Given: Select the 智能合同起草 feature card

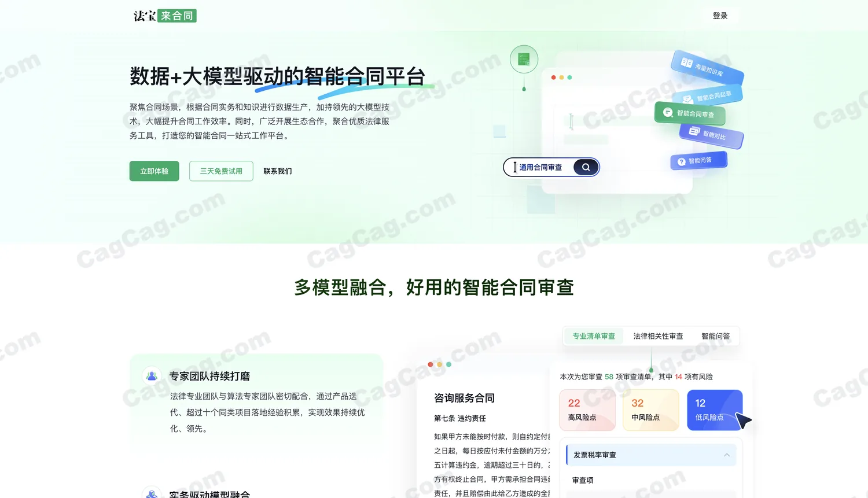Looking at the screenshot, I should [708, 96].
